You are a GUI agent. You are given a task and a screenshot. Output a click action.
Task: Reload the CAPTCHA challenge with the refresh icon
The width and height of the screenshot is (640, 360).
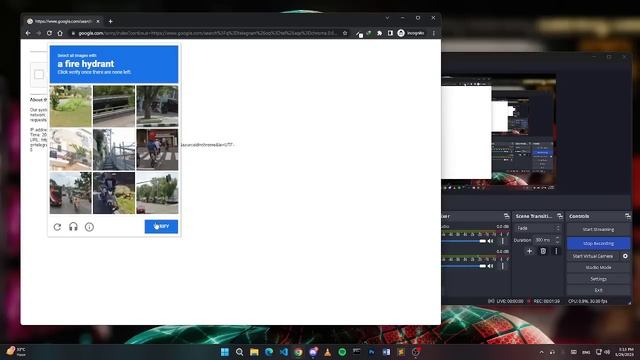click(x=57, y=227)
